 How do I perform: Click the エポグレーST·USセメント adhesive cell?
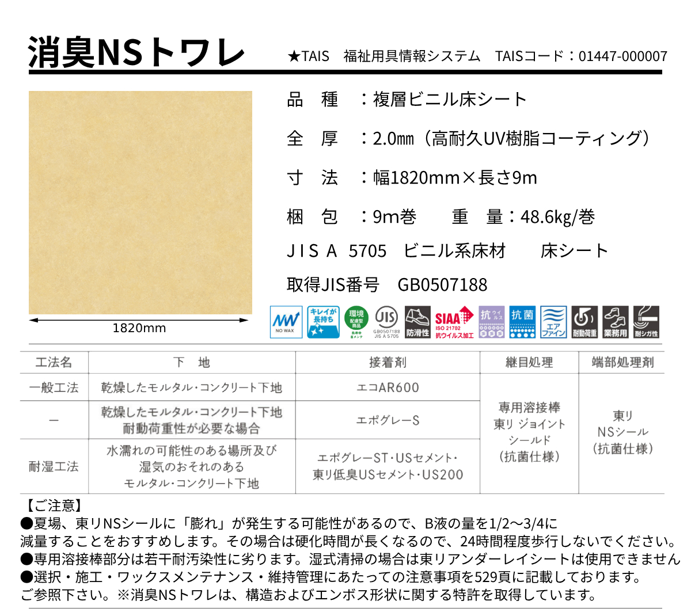[x=388, y=466]
